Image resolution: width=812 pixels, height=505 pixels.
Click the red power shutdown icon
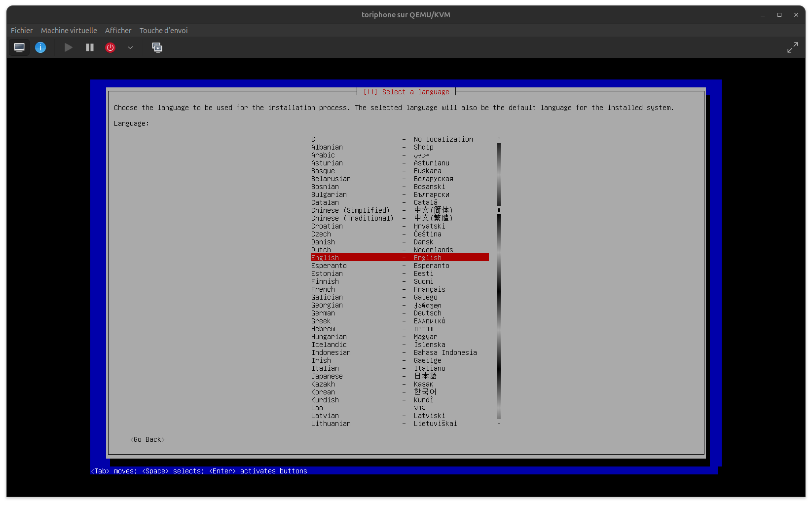coord(110,47)
